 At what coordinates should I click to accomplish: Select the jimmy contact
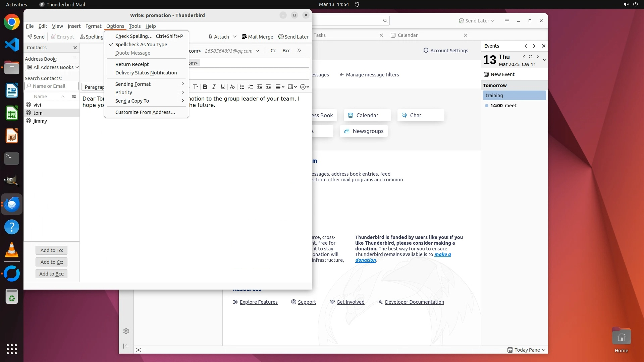click(40, 121)
